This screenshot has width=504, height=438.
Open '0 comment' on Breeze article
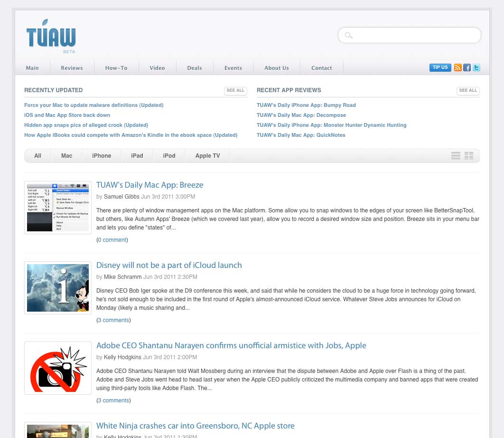112,240
